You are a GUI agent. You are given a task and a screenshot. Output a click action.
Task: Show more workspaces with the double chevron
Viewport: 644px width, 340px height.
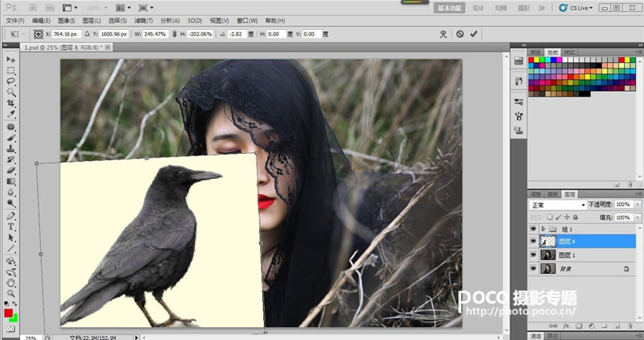(x=542, y=8)
